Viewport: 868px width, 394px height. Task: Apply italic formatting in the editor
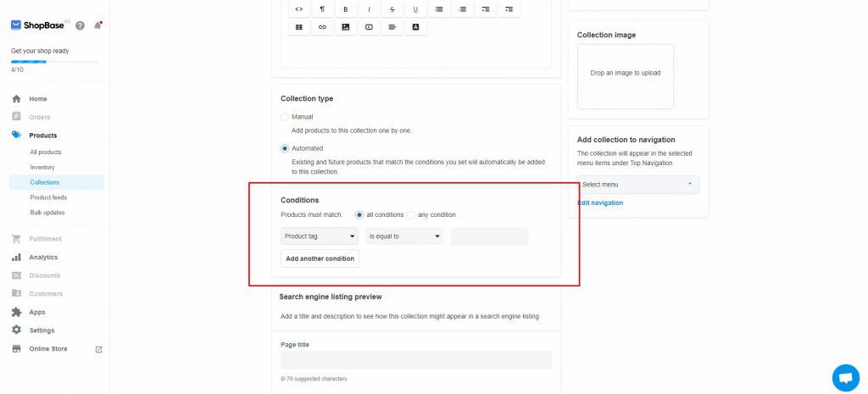click(369, 9)
